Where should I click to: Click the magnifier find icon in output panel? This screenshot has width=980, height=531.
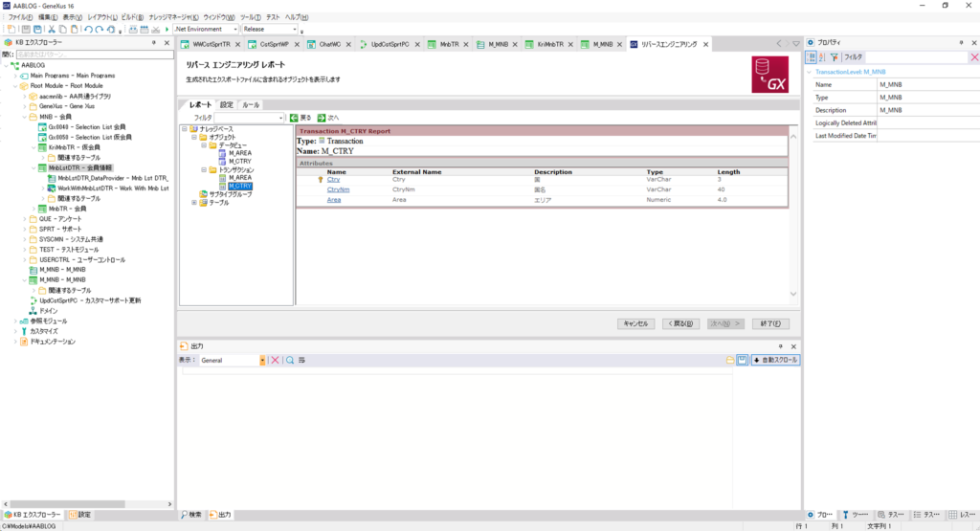(288, 360)
